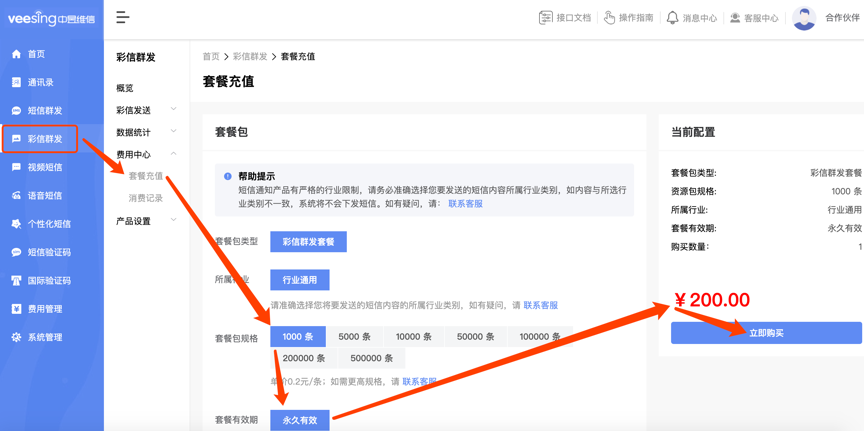Click the 操作指南 hand pointer icon
864x431 pixels.
coord(609,18)
